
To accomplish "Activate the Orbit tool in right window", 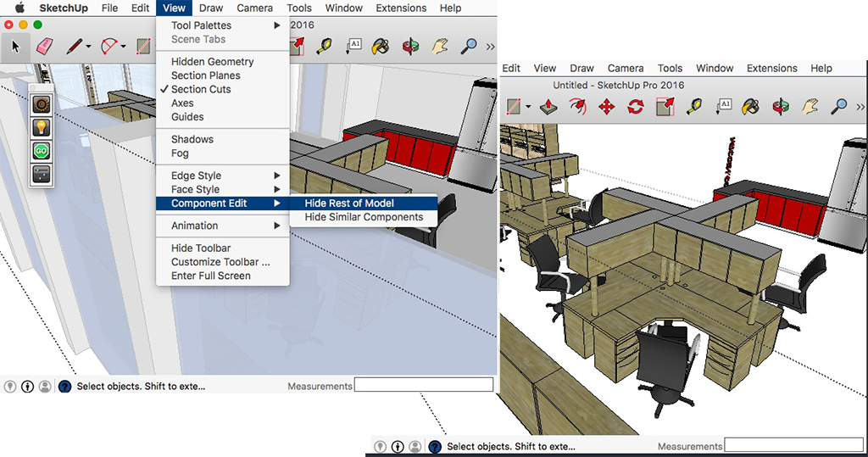I will pos(781,106).
